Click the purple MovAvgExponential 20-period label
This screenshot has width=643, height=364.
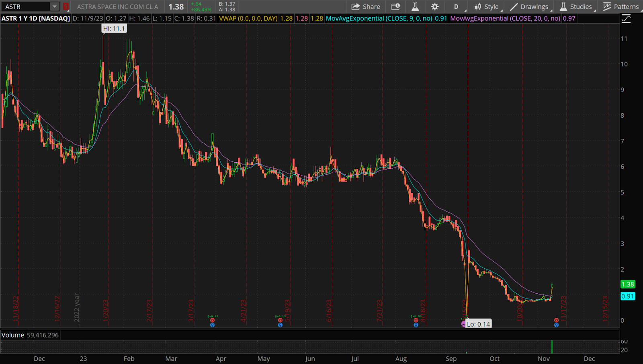(505, 18)
